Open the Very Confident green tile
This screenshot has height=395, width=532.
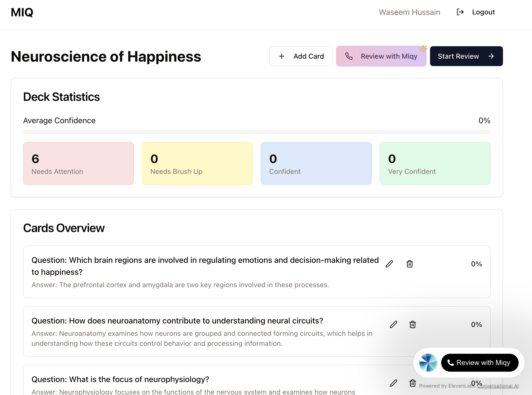click(435, 163)
